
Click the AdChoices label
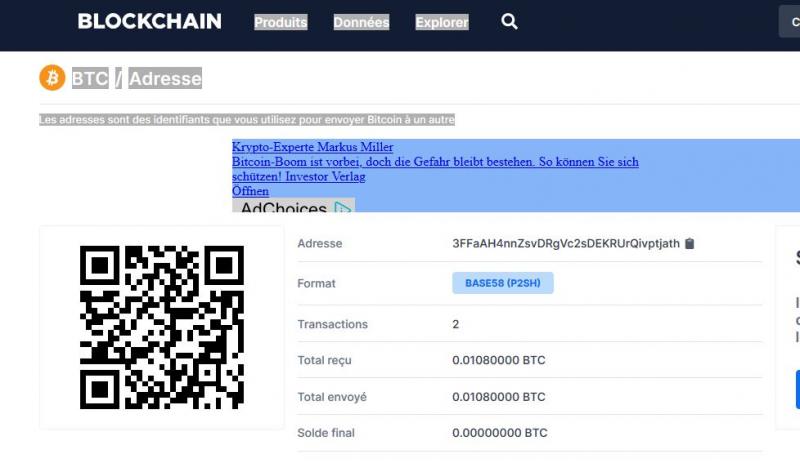[x=284, y=207]
